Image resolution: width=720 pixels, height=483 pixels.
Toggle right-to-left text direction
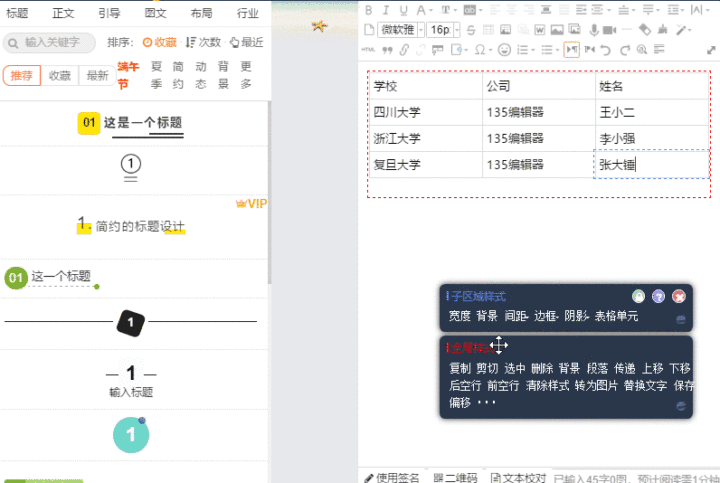pyautogui.click(x=590, y=49)
